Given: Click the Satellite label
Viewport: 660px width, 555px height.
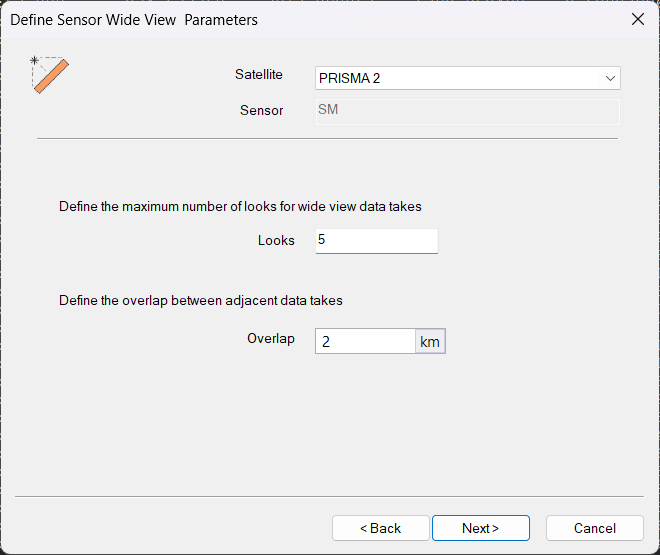Looking at the screenshot, I should click(258, 75).
